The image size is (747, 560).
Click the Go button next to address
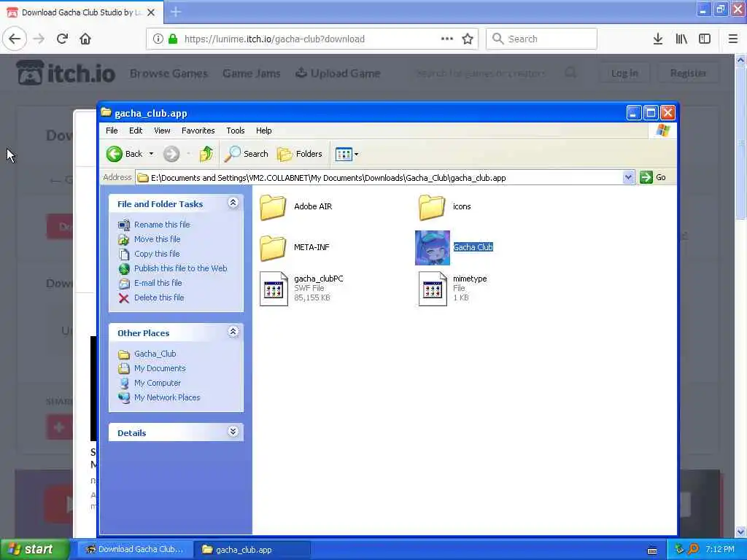coord(653,178)
